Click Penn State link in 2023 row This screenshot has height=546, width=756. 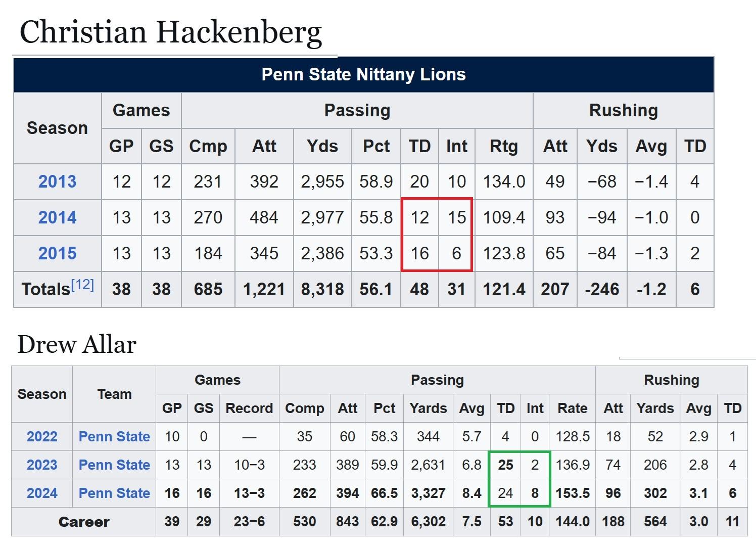(114, 465)
